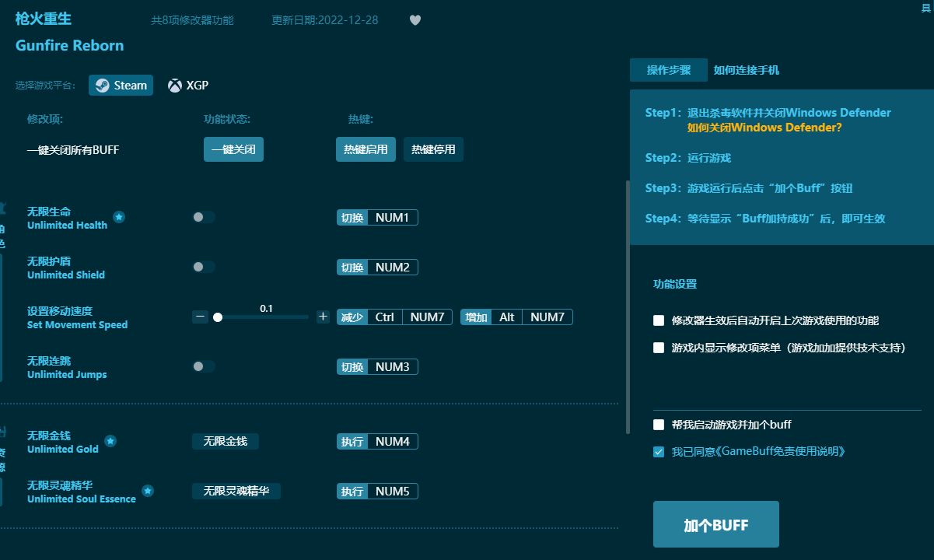This screenshot has height=560, width=934.
Task: Click the 无限灵魂精华 execute button
Action: (x=236, y=491)
